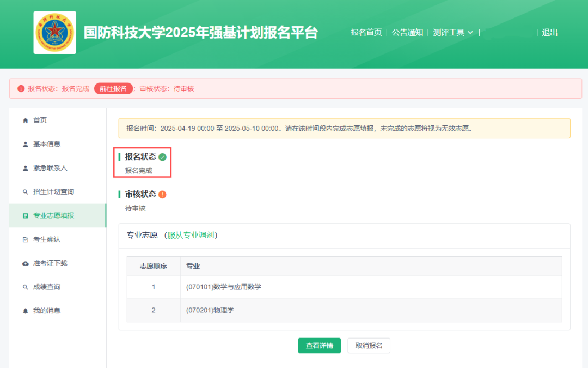The width and height of the screenshot is (588, 368).
Task: Open 考生确认 in the sidebar
Action: pyautogui.click(x=58, y=239)
